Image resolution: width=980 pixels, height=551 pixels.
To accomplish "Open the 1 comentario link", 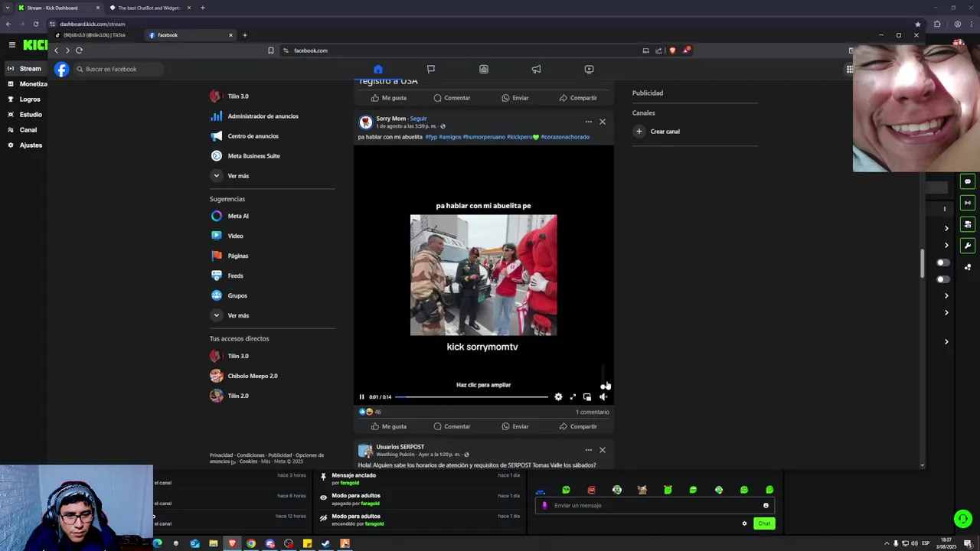I will pyautogui.click(x=593, y=412).
